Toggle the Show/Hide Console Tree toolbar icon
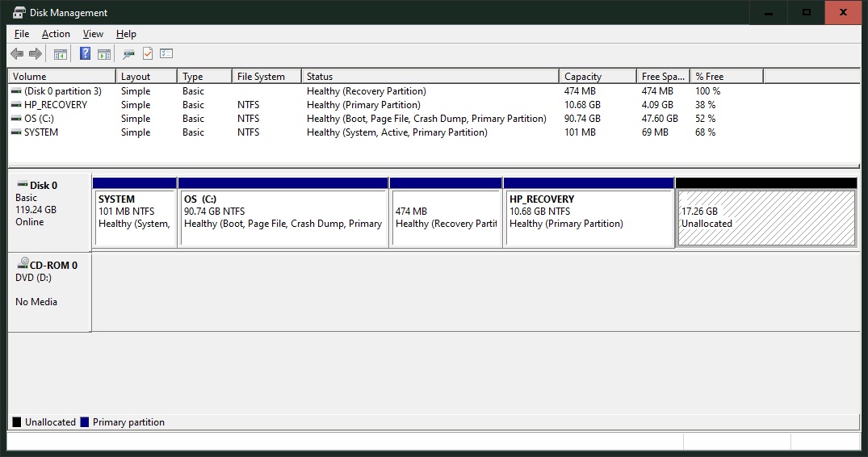The image size is (868, 457). 60,54
